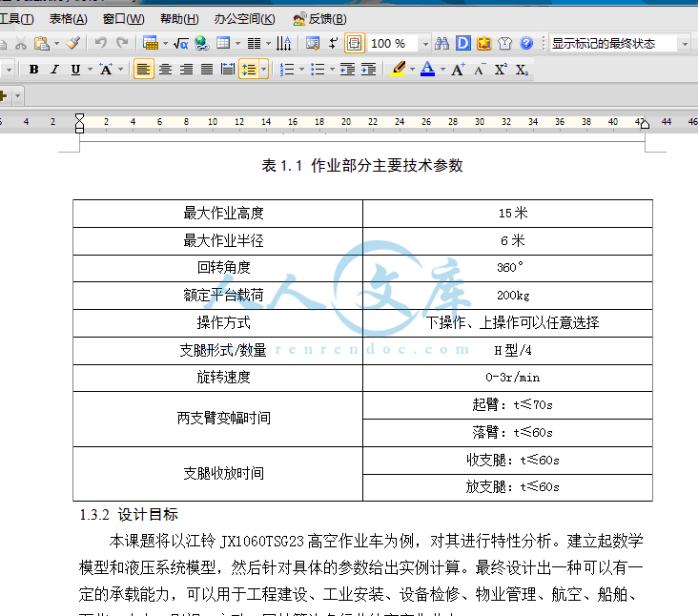Click the shirt skin icon

[x=504, y=43]
